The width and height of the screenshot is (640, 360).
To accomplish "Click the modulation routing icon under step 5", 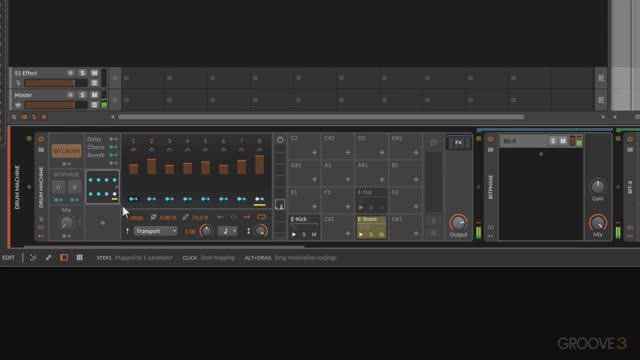I will click(x=205, y=199).
